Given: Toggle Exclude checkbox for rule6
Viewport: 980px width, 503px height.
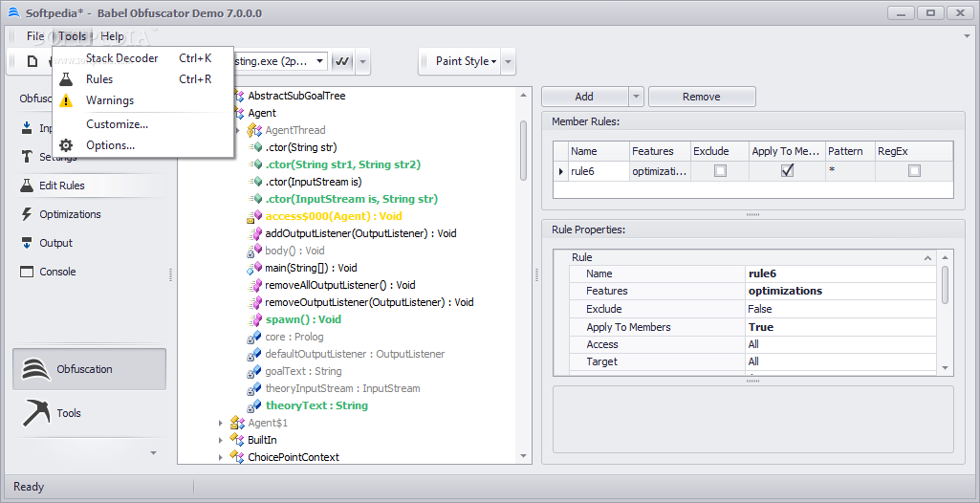Looking at the screenshot, I should 721,170.
